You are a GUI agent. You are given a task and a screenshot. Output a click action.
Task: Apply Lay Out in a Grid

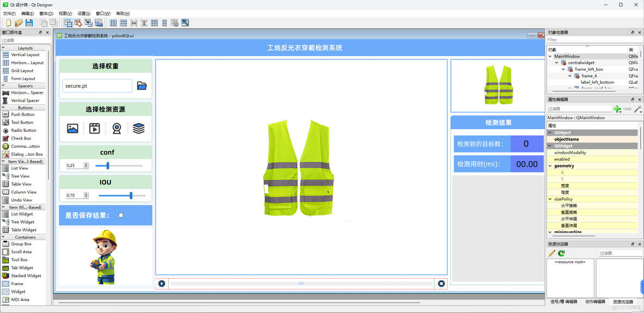(154, 23)
